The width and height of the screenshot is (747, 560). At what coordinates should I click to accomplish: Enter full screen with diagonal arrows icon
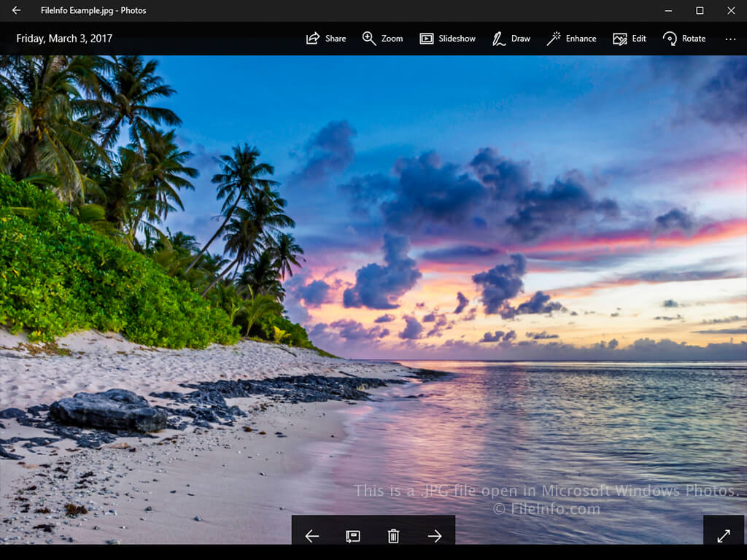(724, 536)
